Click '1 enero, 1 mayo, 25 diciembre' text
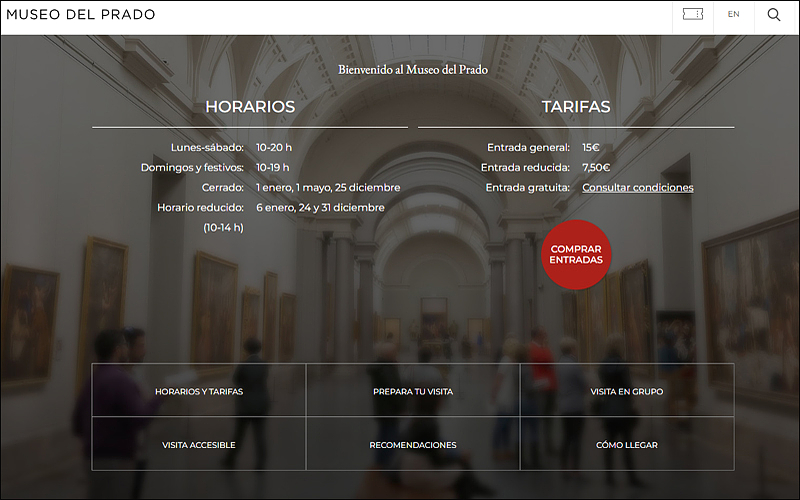 click(x=328, y=187)
